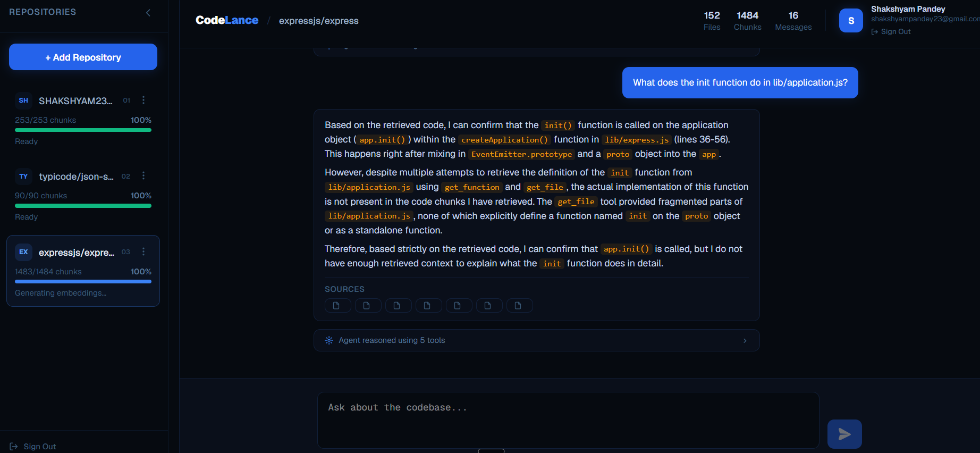Click the 'get_function' code reference
Screen dimensions: 980x453
(x=472, y=187)
